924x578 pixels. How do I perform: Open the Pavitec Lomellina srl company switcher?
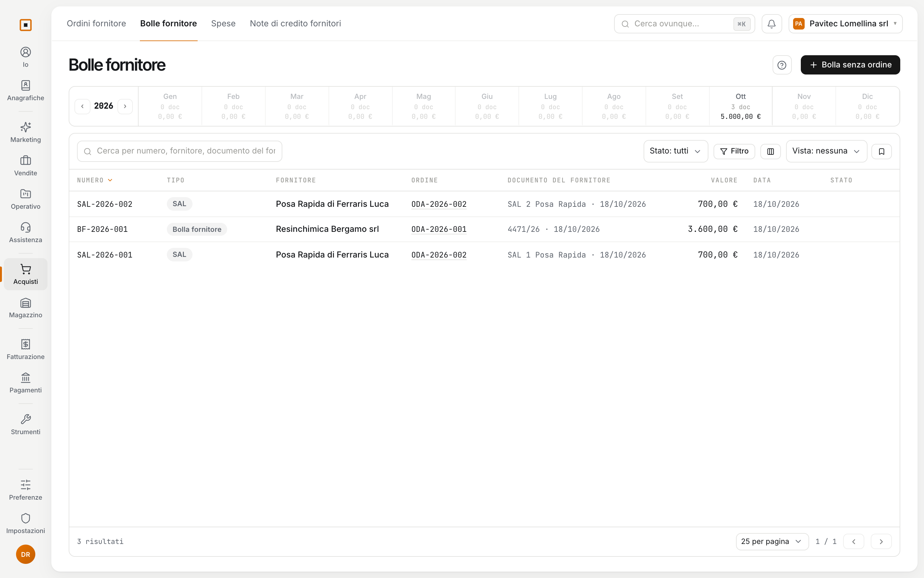[x=845, y=24]
